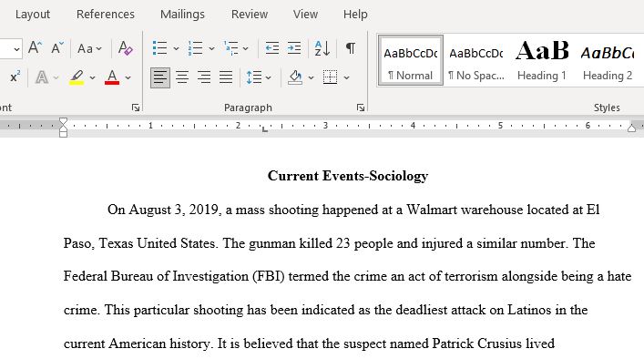Apply superscript formatting
Screen dimensions: 644x359
[15, 77]
